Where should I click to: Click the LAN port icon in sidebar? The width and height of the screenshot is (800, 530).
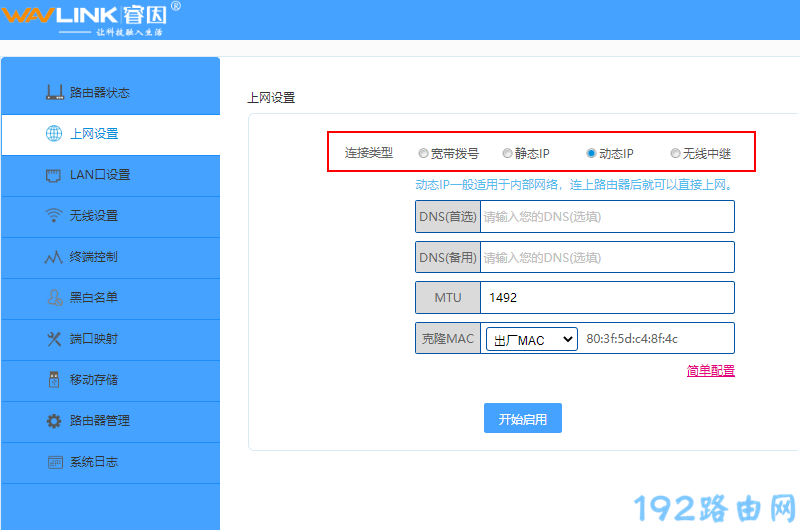point(54,175)
